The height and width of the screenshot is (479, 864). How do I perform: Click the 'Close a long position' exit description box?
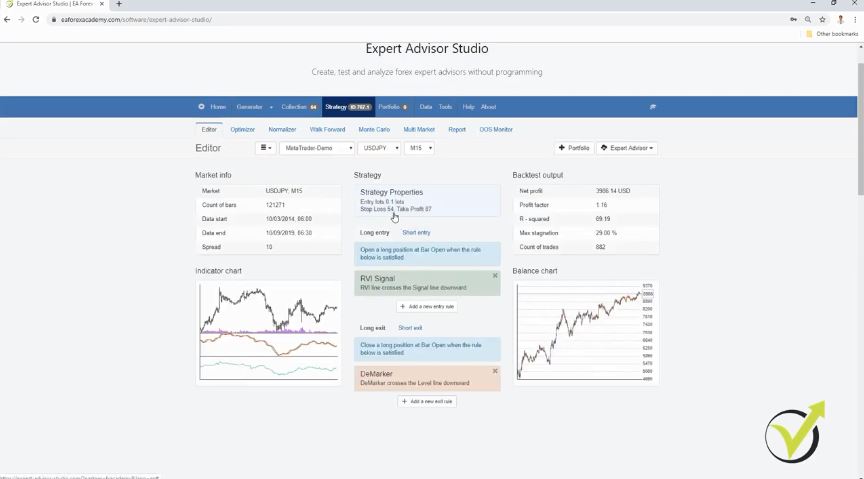(x=427, y=349)
